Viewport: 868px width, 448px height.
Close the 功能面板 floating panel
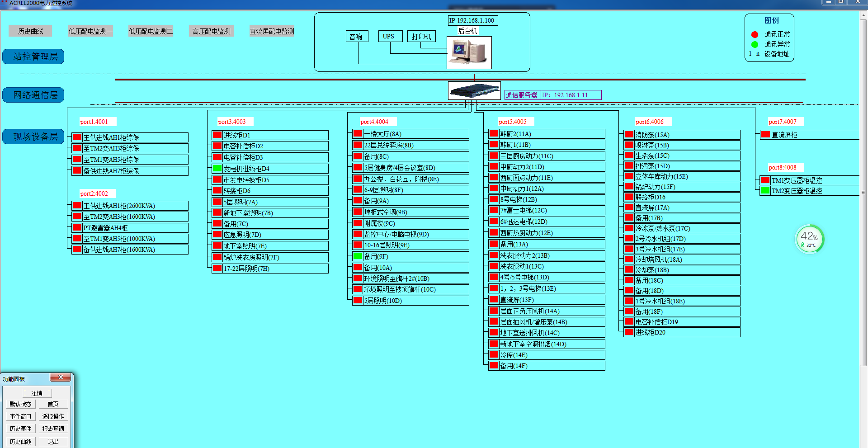click(x=61, y=377)
